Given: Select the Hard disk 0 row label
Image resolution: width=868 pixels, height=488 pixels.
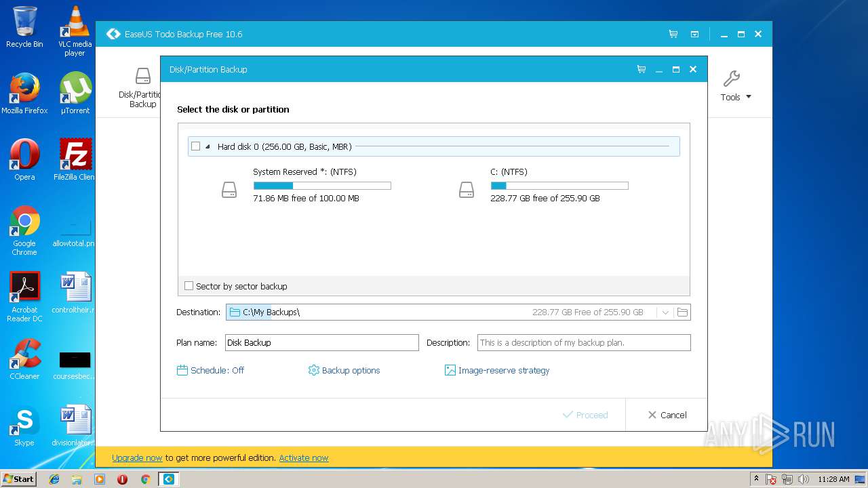Looking at the screenshot, I should pos(284,146).
